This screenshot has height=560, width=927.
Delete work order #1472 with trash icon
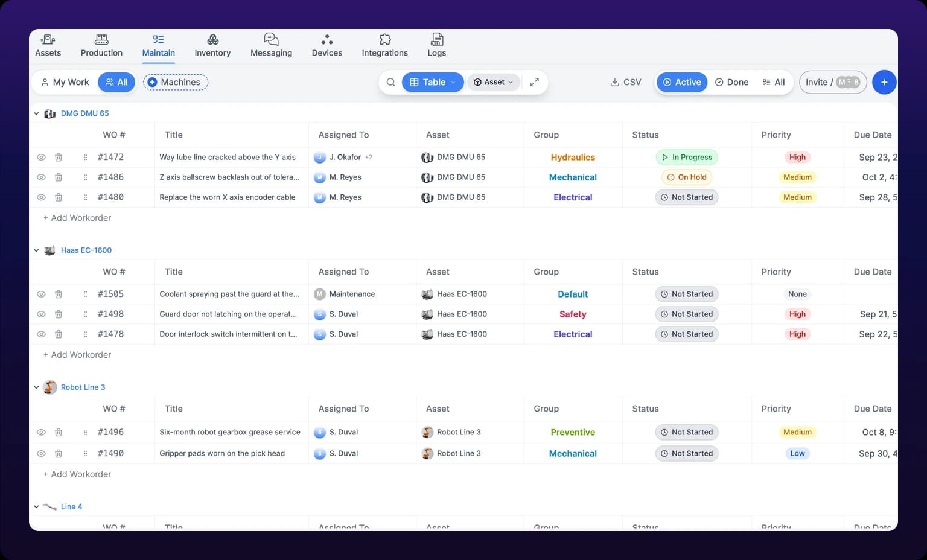click(59, 157)
